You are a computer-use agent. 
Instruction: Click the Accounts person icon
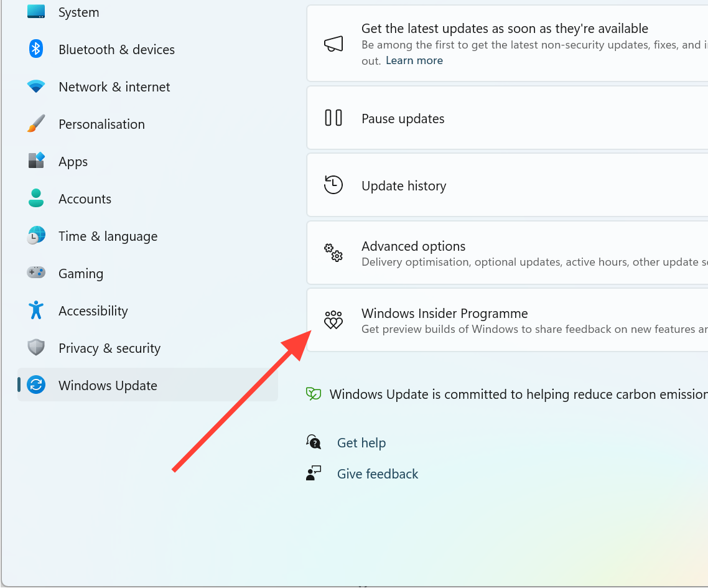(36, 198)
